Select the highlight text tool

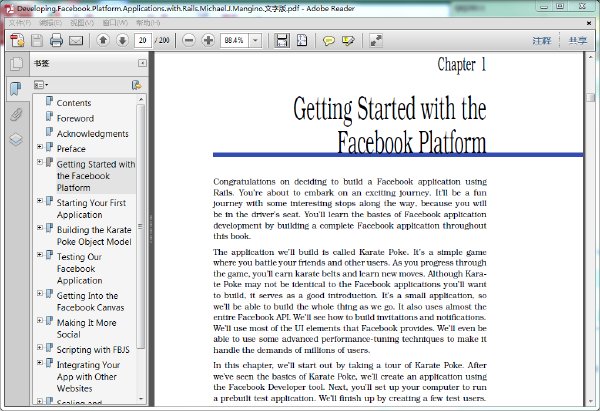[348, 40]
